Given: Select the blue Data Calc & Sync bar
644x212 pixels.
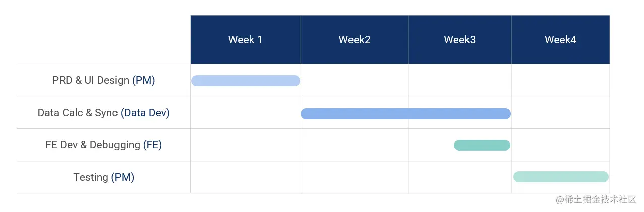Looking at the screenshot, I should (x=405, y=114).
